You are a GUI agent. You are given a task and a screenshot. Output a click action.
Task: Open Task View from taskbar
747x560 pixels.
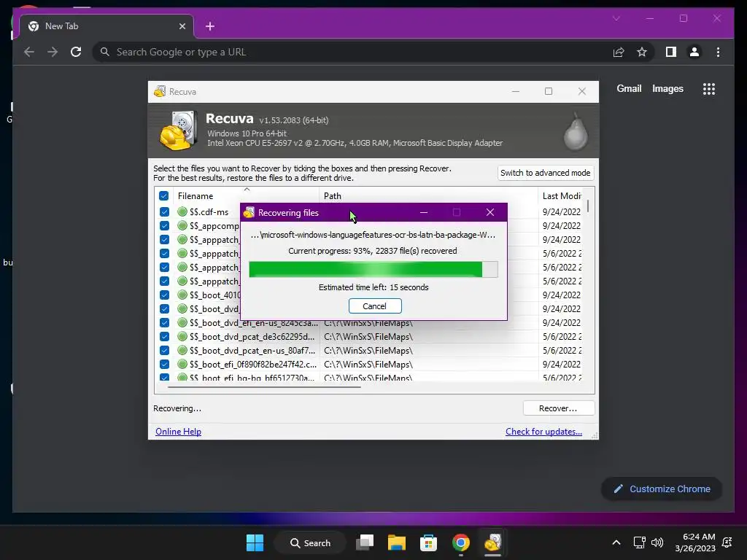pos(365,542)
